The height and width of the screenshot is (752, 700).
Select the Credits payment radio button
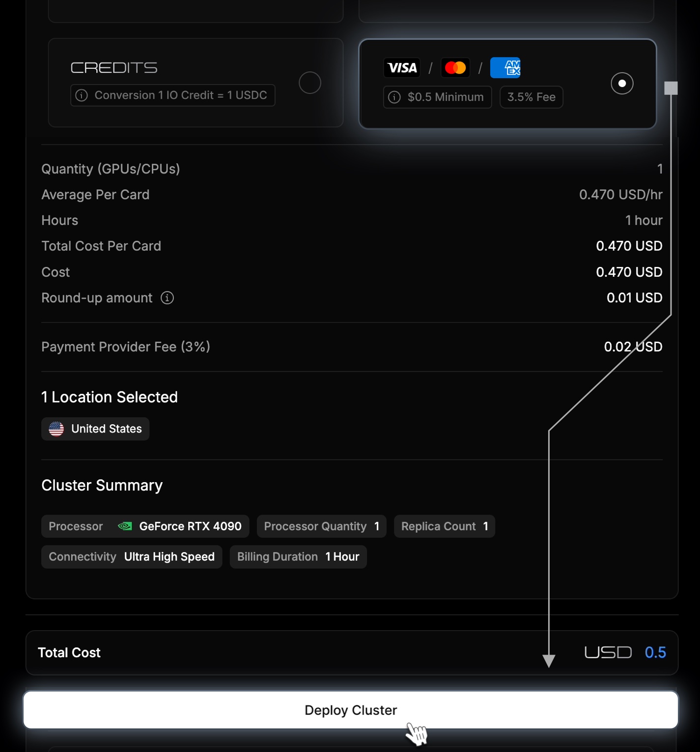click(x=310, y=83)
